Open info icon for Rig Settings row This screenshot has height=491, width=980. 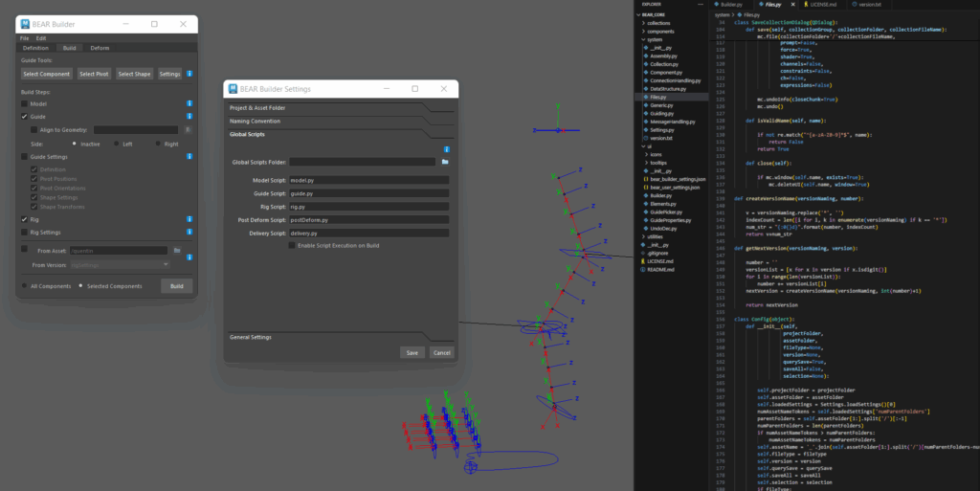pos(189,232)
